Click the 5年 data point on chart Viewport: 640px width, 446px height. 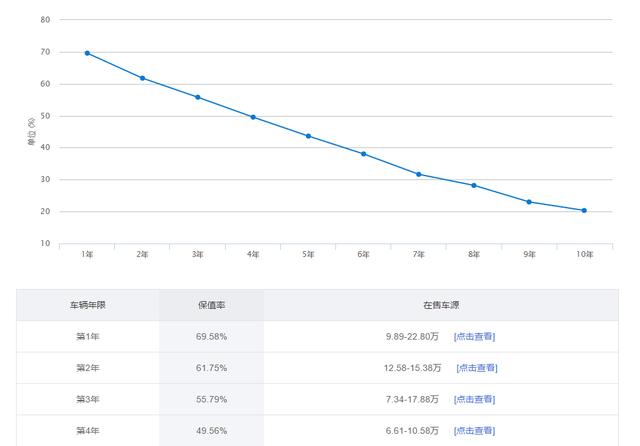pos(308,136)
